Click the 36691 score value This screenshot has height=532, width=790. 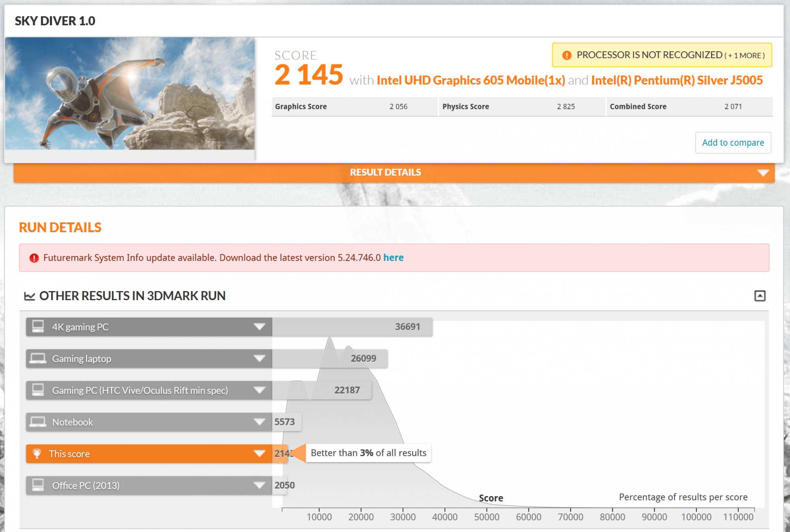click(x=408, y=327)
